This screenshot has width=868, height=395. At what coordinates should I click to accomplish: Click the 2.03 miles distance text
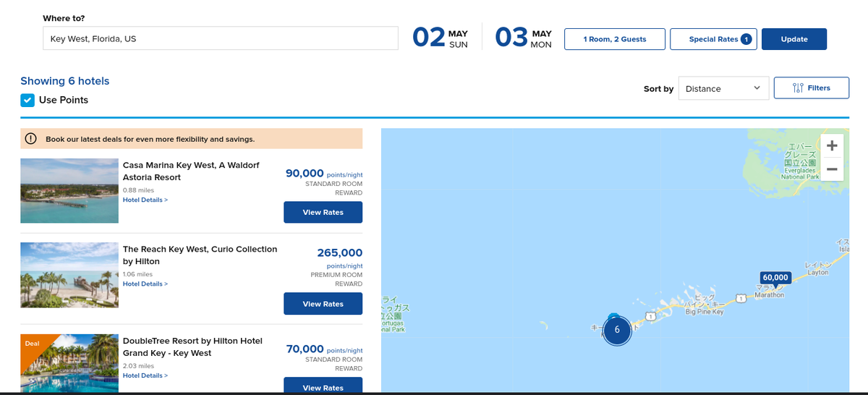point(138,366)
